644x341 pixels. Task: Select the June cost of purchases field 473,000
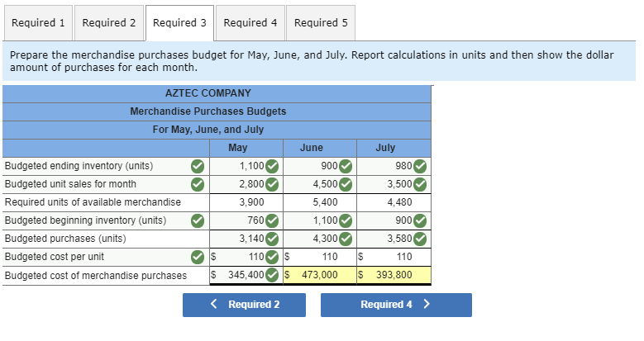tap(320, 275)
